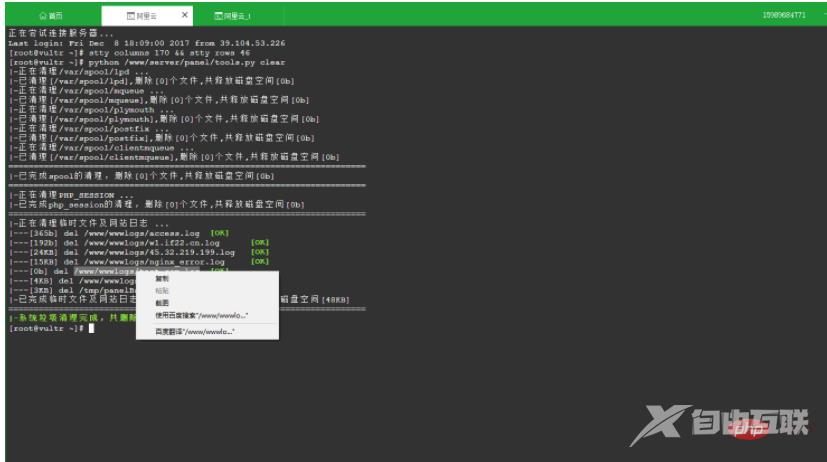The height and width of the screenshot is (462, 827).
Task: Click the cursor at the last root@vultr prompt
Action: coord(91,328)
